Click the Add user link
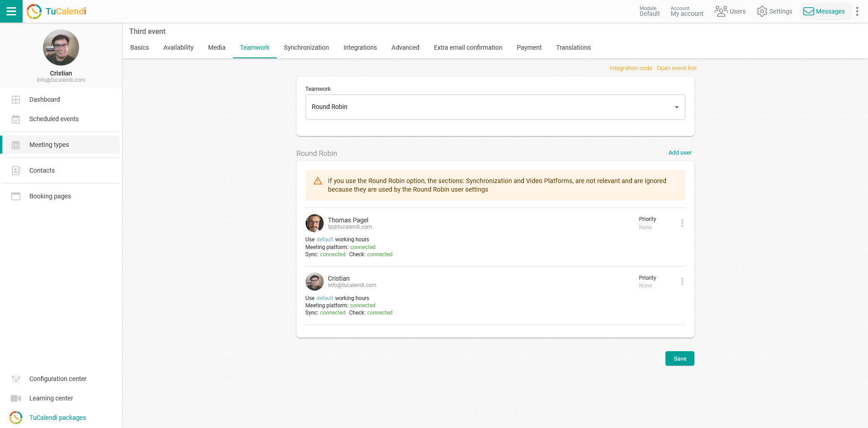Image resolution: width=868 pixels, height=428 pixels. coord(679,153)
